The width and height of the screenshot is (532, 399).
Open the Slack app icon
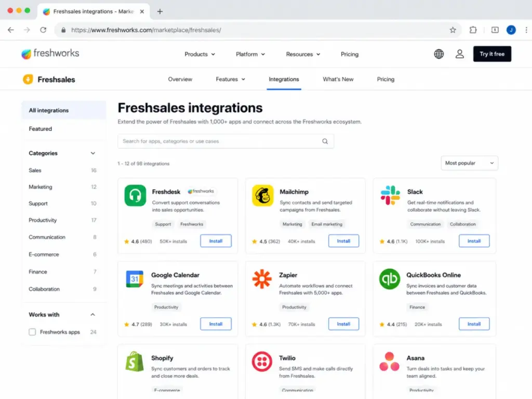[x=390, y=195]
